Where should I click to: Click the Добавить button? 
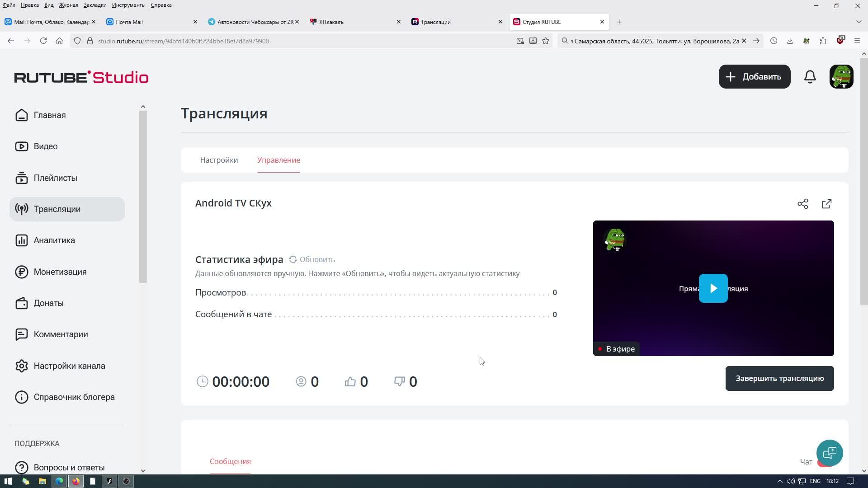tap(754, 77)
